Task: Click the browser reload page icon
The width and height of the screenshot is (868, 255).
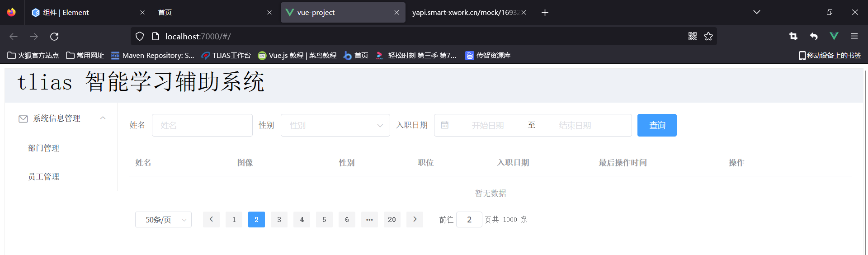Action: [54, 37]
